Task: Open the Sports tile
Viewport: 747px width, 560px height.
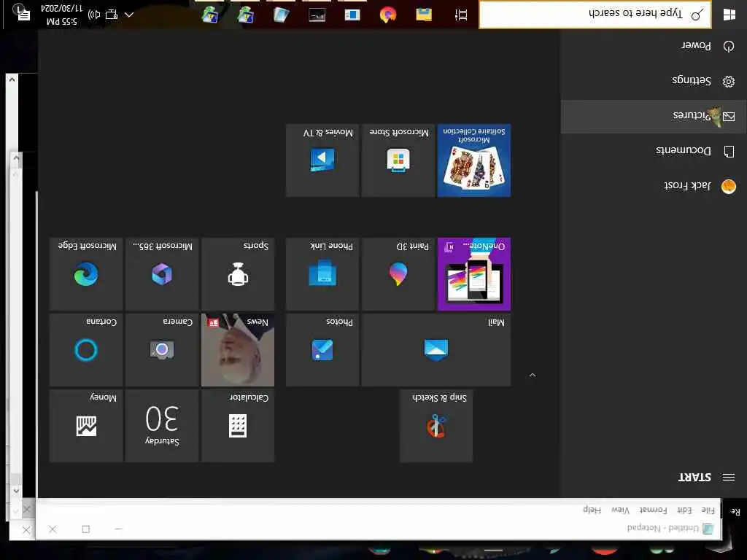Action: click(x=238, y=274)
